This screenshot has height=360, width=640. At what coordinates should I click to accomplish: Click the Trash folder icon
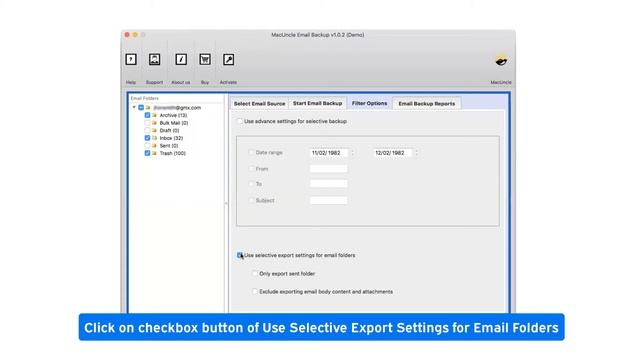coord(155,153)
